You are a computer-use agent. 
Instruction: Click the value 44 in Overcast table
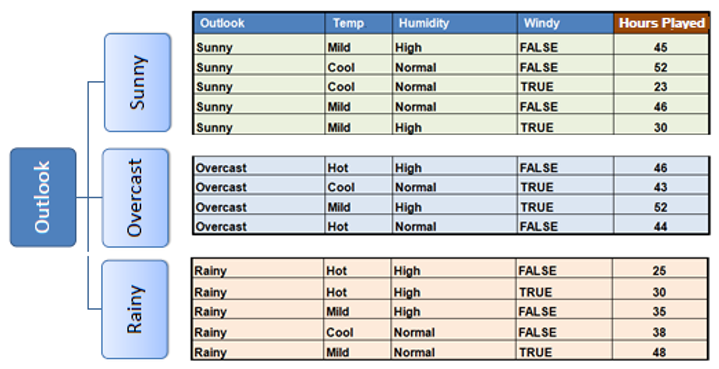point(661,226)
